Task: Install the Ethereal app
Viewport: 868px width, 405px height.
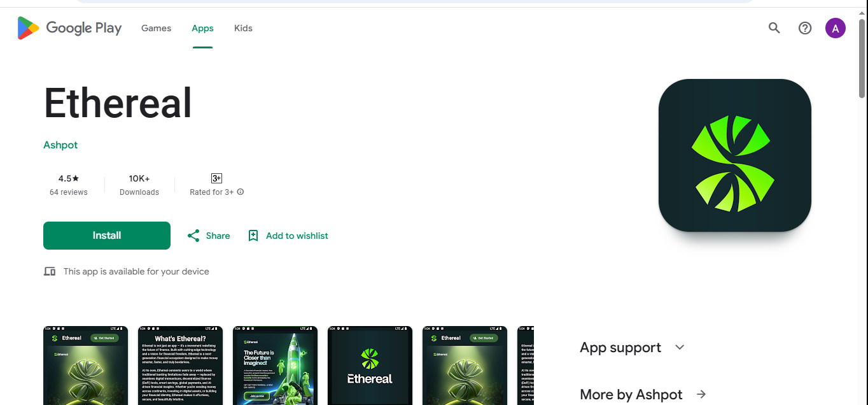Action: point(107,236)
